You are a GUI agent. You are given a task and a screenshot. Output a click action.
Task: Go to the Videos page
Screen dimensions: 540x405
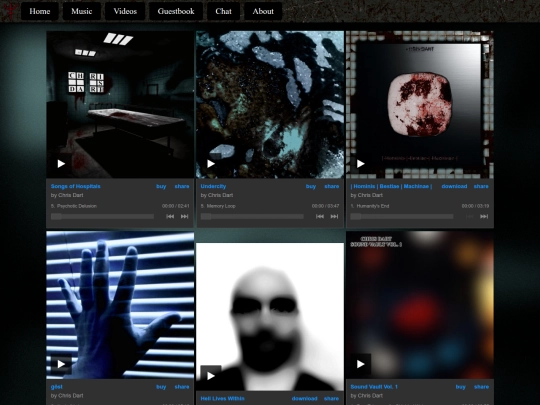click(x=125, y=11)
